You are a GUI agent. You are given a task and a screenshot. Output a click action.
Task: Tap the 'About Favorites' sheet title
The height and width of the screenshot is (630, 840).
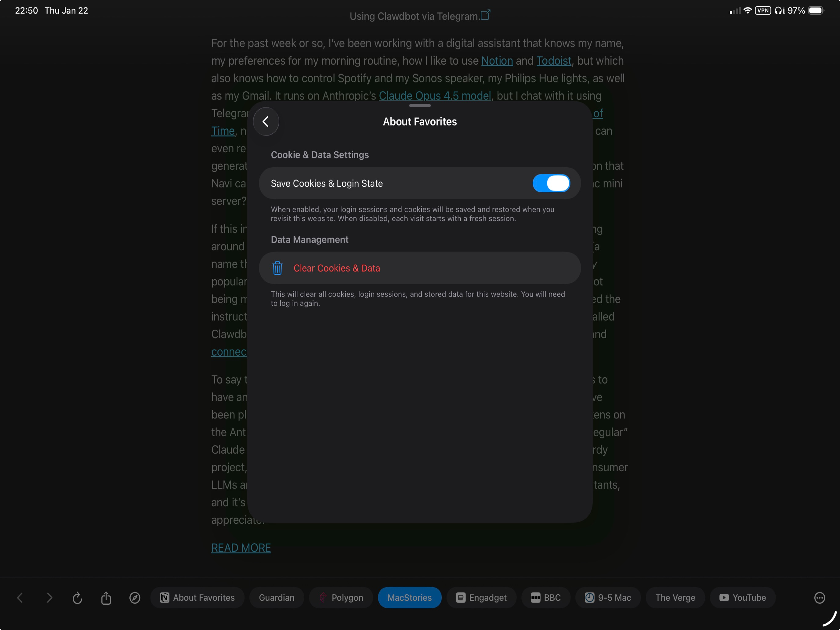[x=420, y=121]
